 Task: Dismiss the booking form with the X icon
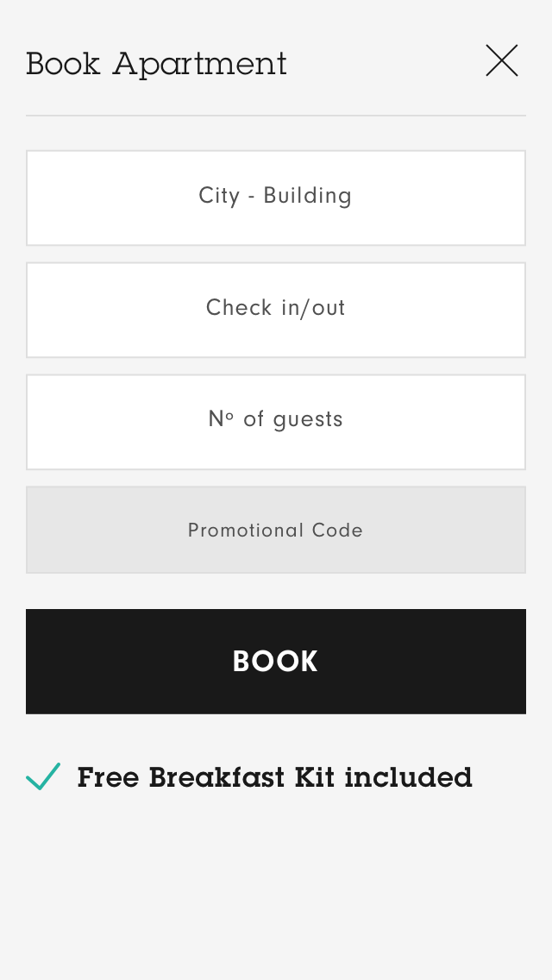pos(501,61)
